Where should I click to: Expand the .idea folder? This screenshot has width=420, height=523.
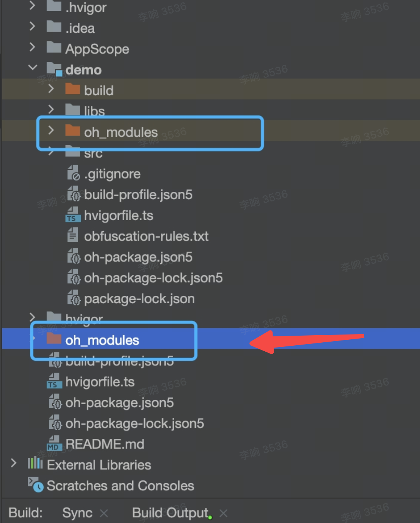32,26
